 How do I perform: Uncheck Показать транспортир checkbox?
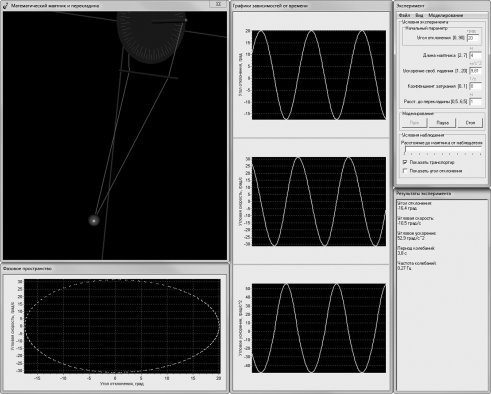[405, 162]
